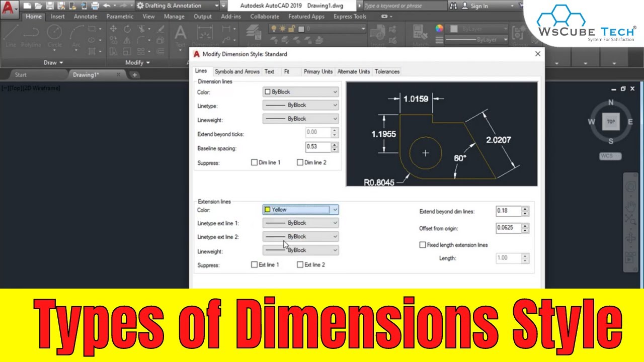The image size is (644, 362).
Task: Click the Open file folder icon
Action: (38, 6)
